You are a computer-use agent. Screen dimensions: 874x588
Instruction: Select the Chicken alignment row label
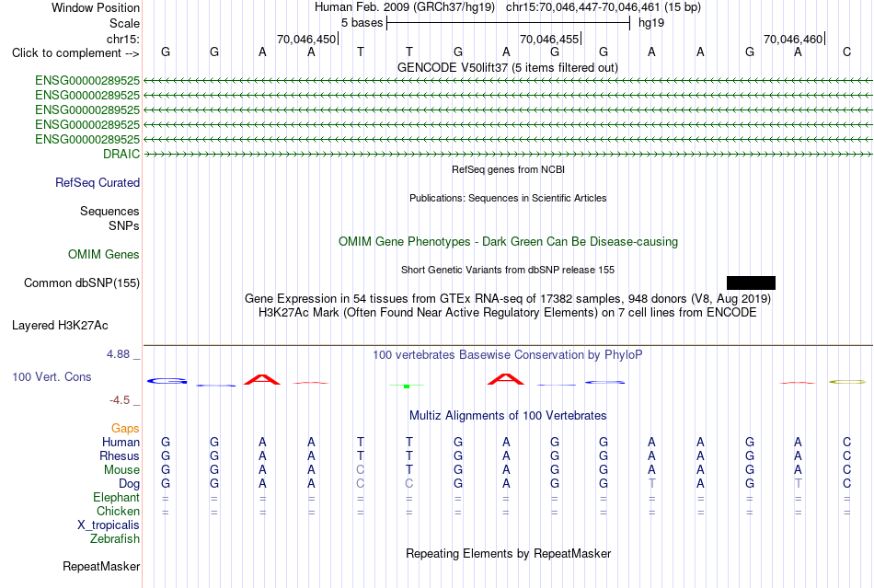point(118,511)
